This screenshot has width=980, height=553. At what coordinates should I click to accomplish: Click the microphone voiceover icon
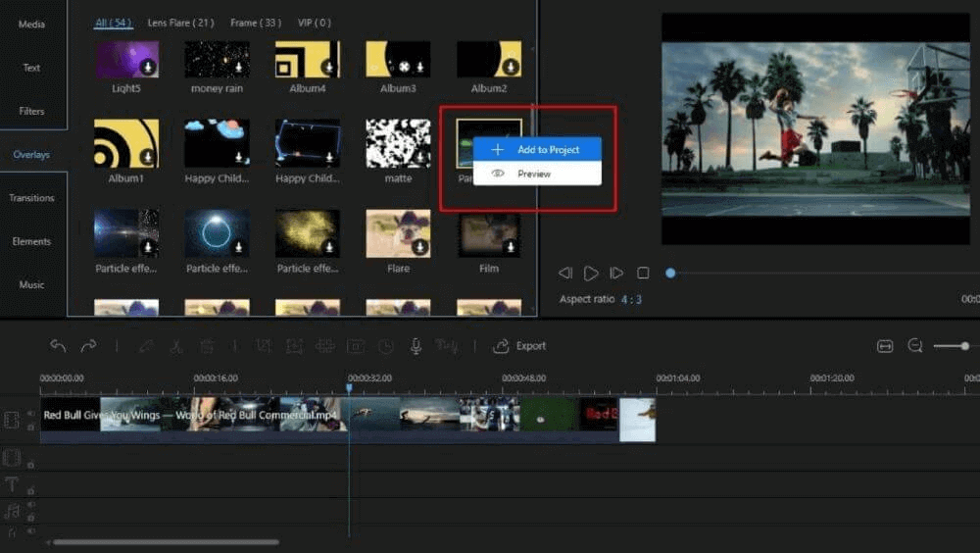click(x=416, y=346)
